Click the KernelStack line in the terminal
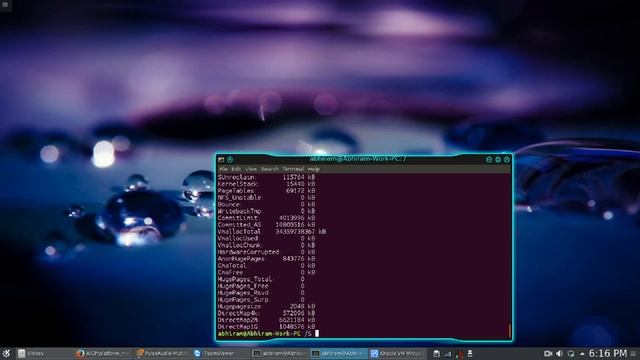 coord(266,184)
